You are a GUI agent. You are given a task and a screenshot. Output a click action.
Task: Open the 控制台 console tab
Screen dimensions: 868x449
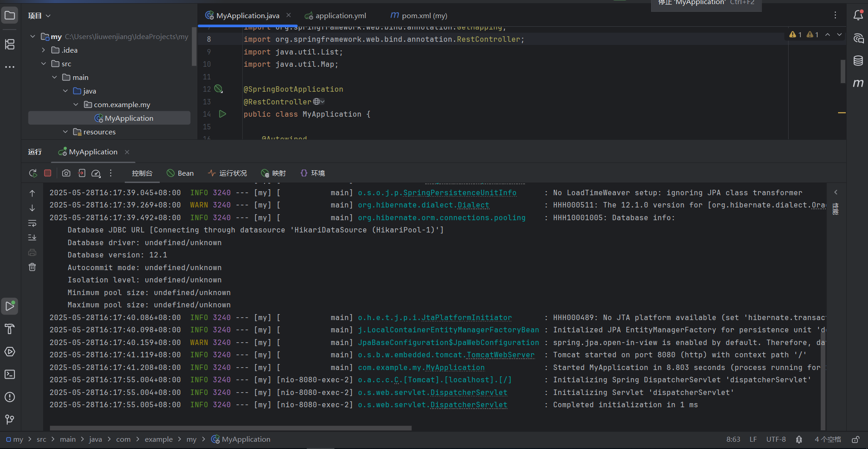(x=142, y=173)
